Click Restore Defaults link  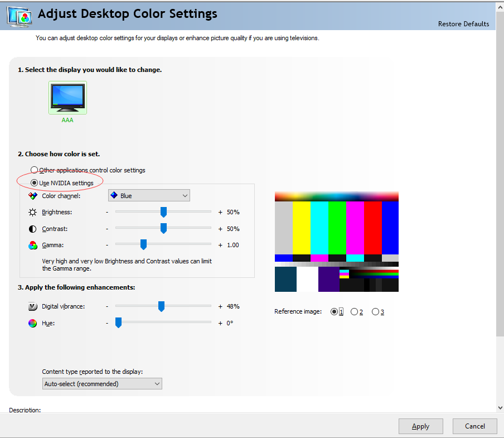pyautogui.click(x=463, y=24)
